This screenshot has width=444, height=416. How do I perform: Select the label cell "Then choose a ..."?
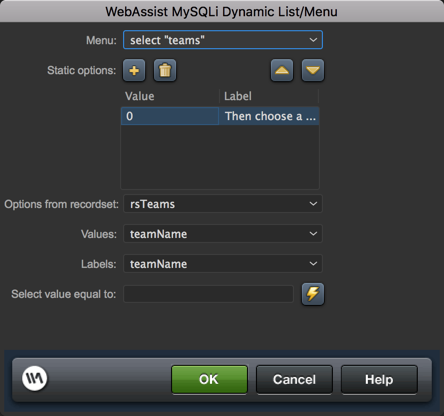pyautogui.click(x=269, y=116)
